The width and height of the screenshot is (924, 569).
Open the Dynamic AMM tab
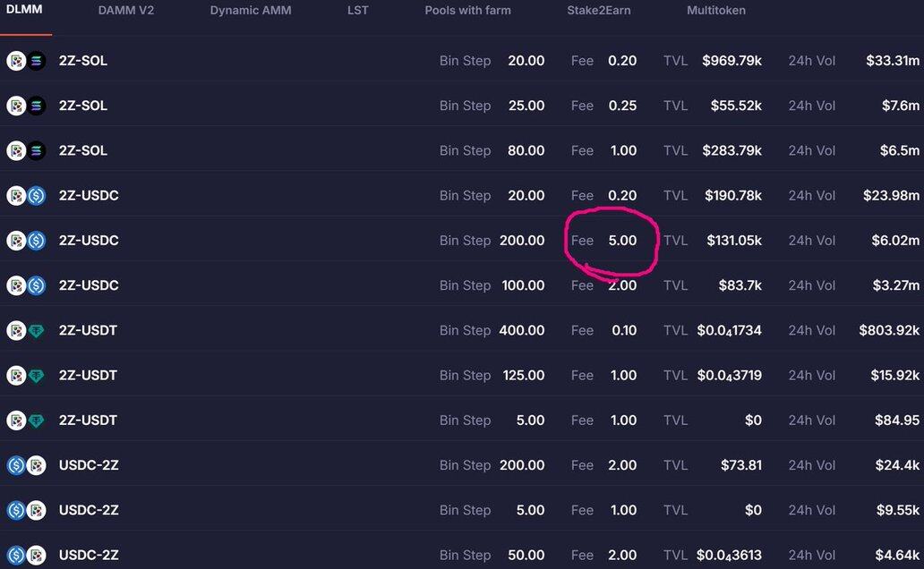(x=251, y=11)
